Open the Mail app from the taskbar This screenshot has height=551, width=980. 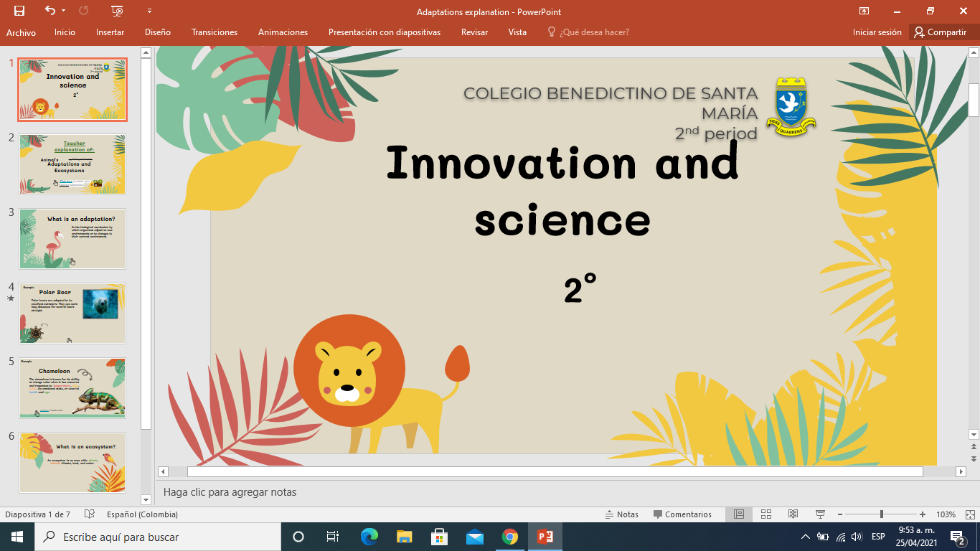point(475,537)
